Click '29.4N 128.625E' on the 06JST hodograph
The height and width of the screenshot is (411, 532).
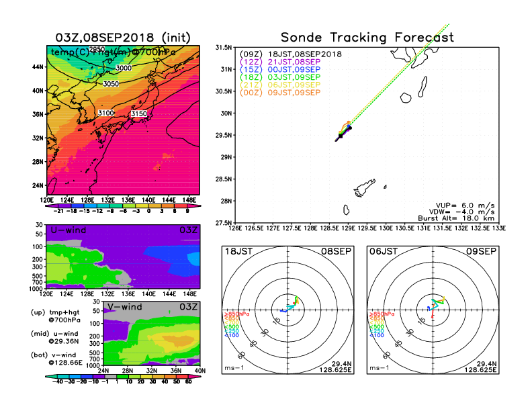pyautogui.click(x=480, y=367)
